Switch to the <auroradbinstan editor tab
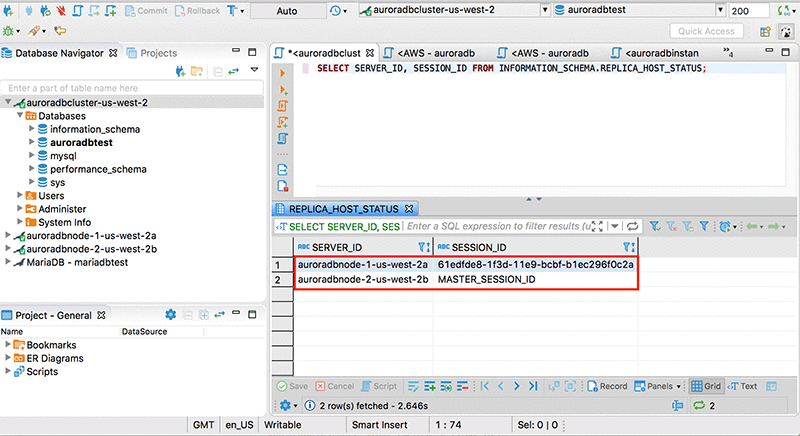 pyautogui.click(x=656, y=53)
